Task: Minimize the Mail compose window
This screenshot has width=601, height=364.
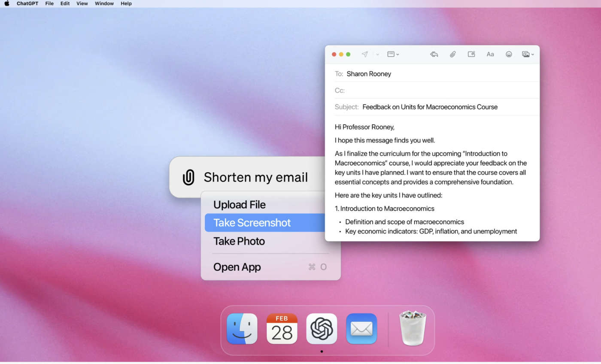Action: [x=341, y=55]
